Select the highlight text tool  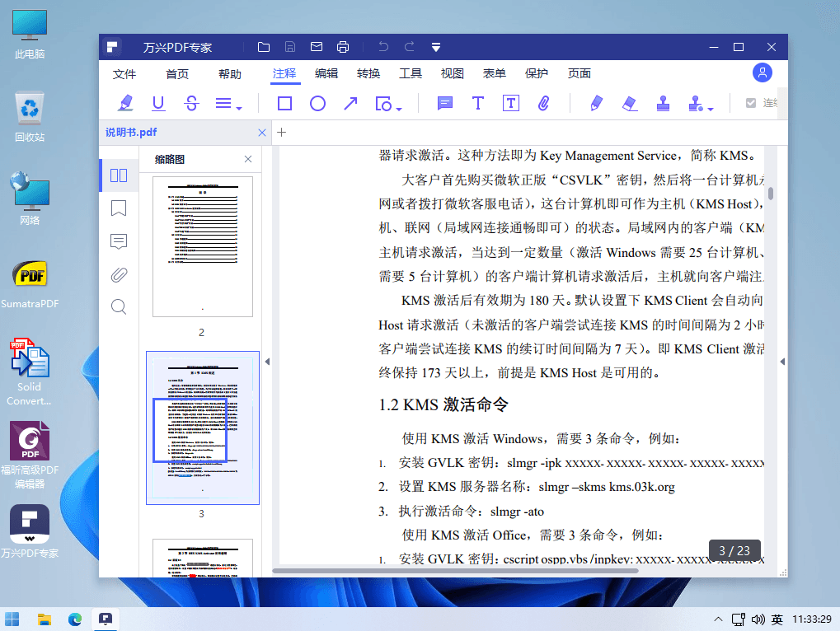pos(125,103)
